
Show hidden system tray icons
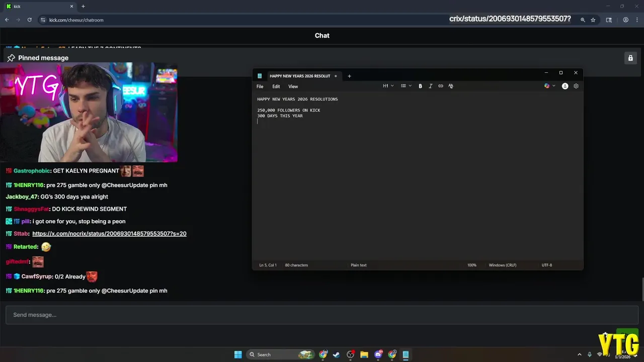point(579,354)
